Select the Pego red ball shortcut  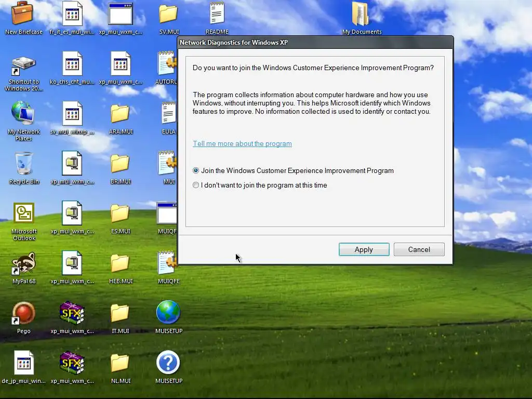pyautogui.click(x=23, y=313)
